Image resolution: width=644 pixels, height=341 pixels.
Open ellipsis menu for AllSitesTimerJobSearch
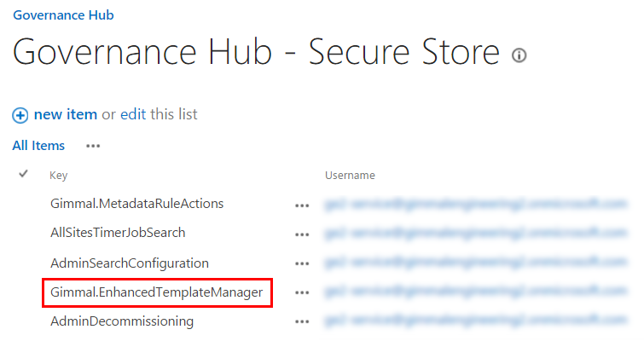click(301, 234)
